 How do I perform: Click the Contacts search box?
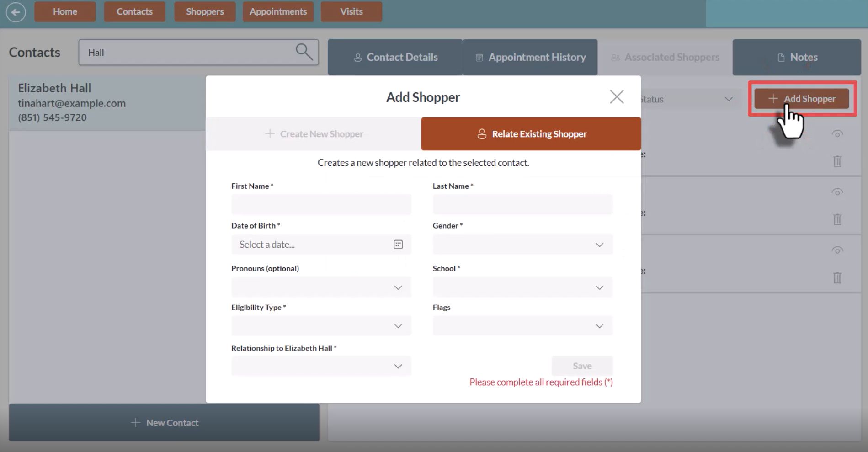tap(198, 52)
